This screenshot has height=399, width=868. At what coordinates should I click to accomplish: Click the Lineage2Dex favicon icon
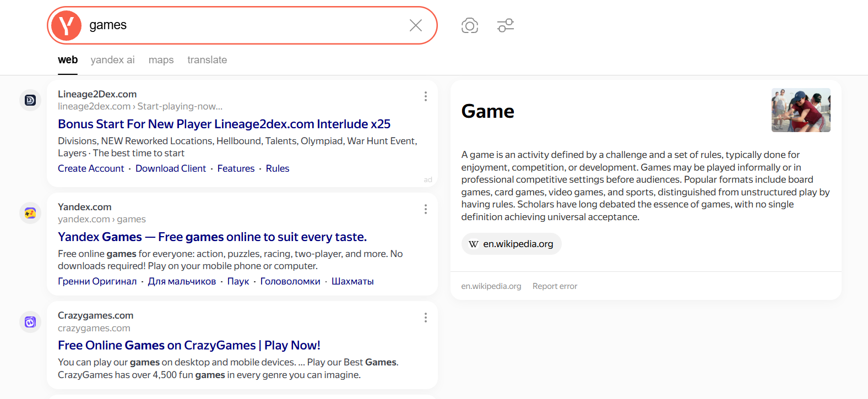[x=30, y=100]
